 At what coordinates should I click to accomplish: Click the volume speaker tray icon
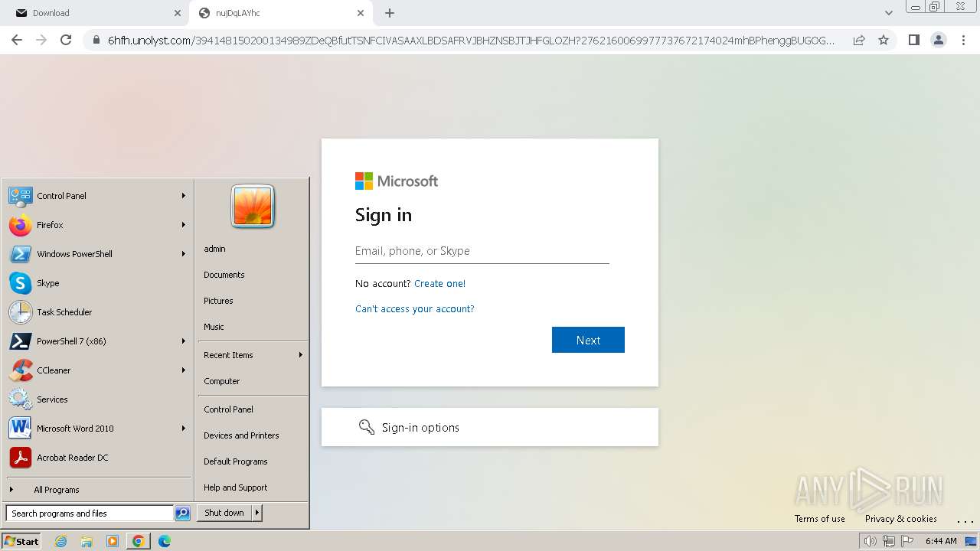point(870,541)
